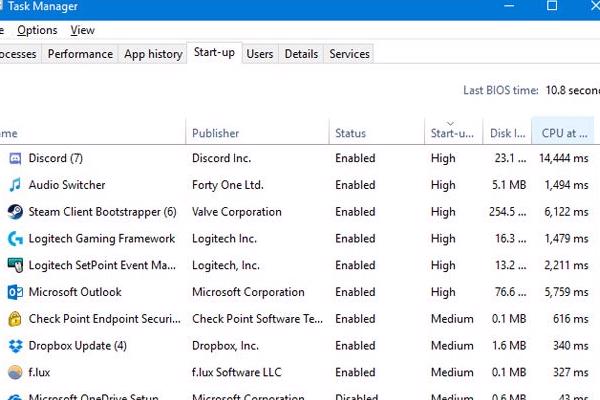Screen dimensions: 600x400
Task: Sort by the Disk I/O column header
Action: coord(507,133)
